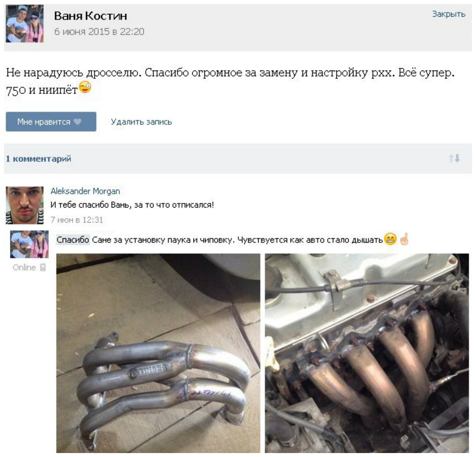Open the exhaust manifold on floor photo
Viewport: 476px width, 457px height.
pos(158,353)
